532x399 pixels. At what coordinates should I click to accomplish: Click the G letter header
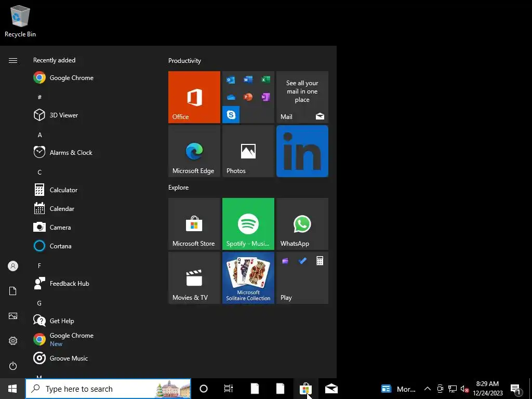pos(39,303)
